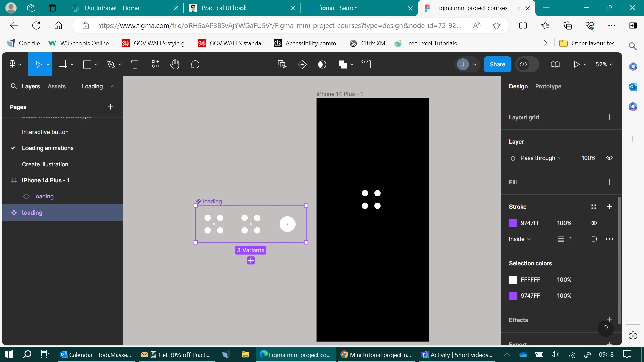Open the Resources tool
The width and height of the screenshot is (644, 362).
coord(155,64)
